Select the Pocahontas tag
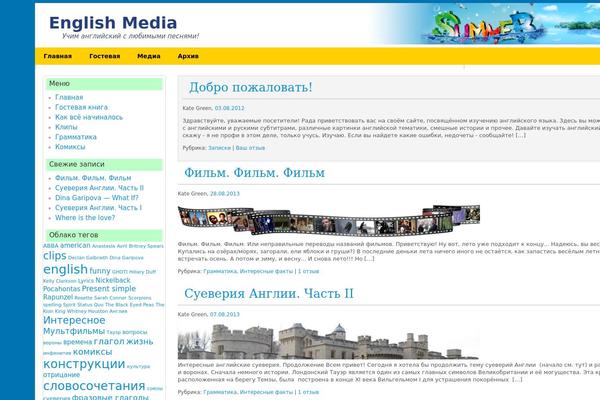 tap(61, 289)
